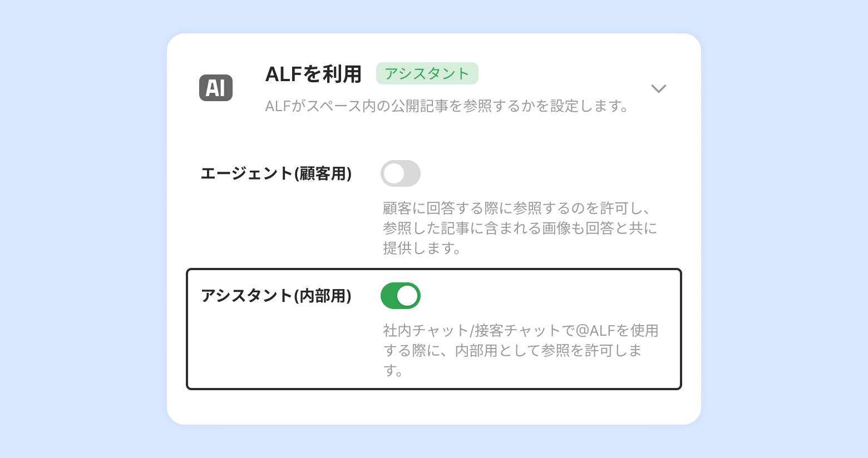Click the white knob of the gray toggle
The height and width of the screenshot is (458, 868).
point(393,173)
